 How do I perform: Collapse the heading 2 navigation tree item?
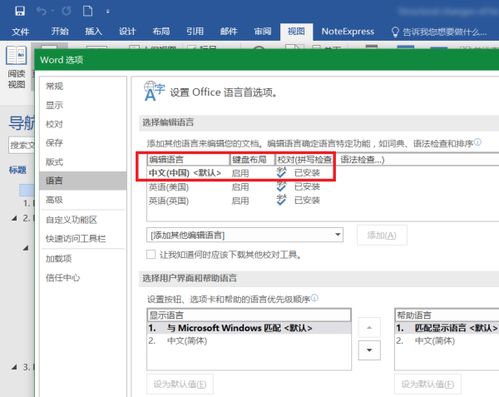coord(14,218)
